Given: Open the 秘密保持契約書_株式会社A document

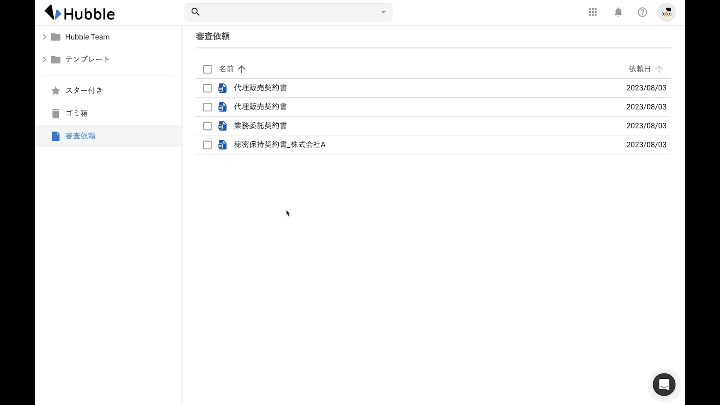Looking at the screenshot, I should click(279, 145).
